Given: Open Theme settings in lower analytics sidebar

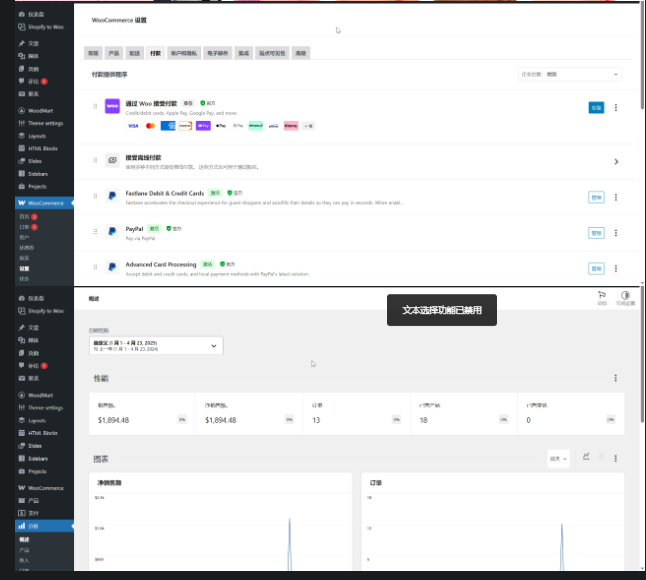Looking at the screenshot, I should pos(41,408).
